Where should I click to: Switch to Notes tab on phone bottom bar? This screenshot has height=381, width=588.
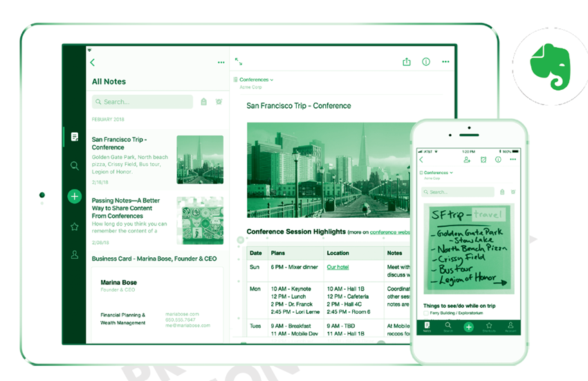pyautogui.click(x=427, y=327)
